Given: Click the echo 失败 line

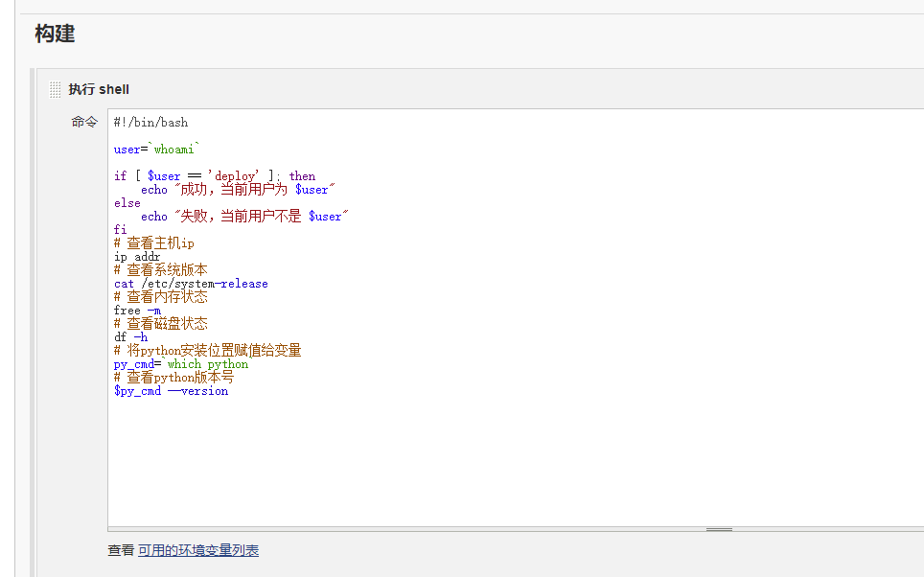Looking at the screenshot, I should 246,216.
